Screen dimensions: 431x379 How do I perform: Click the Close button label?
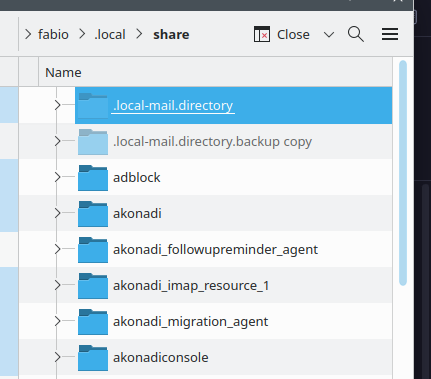pyautogui.click(x=293, y=35)
